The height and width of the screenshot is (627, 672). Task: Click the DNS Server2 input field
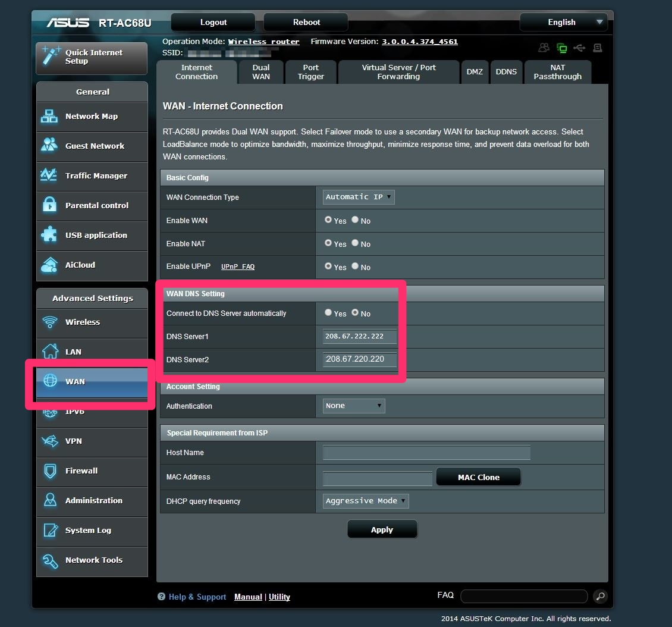point(360,359)
